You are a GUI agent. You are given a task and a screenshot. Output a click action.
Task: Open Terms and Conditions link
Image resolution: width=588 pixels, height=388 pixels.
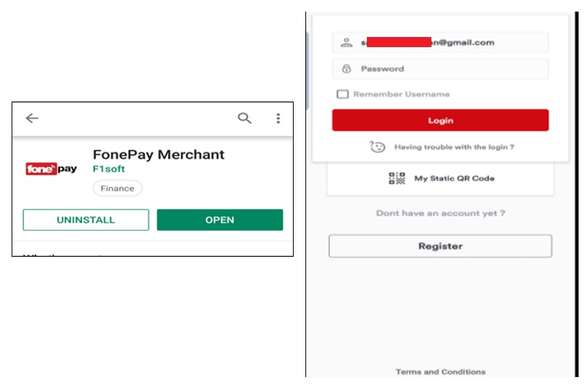[440, 372]
